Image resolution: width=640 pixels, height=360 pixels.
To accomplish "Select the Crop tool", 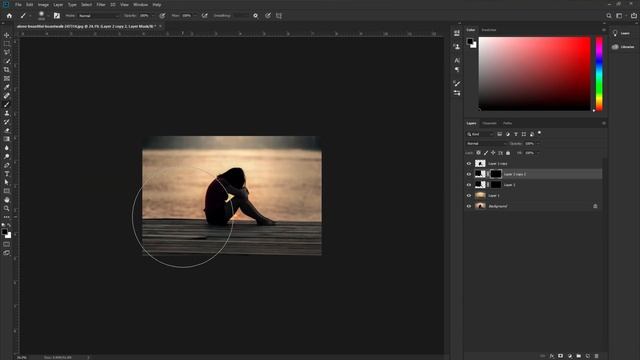I will pyautogui.click(x=7, y=70).
